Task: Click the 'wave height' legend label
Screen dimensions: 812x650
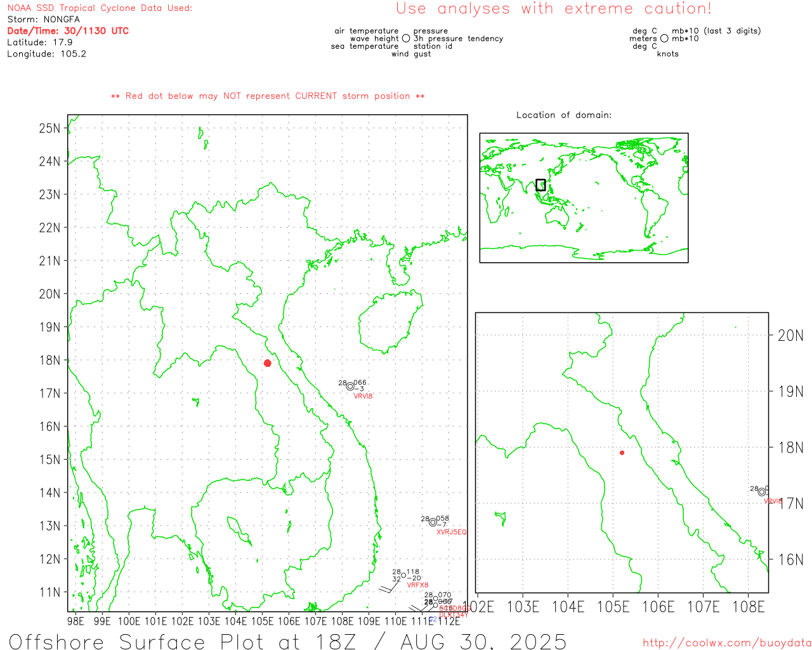Action: [x=374, y=39]
